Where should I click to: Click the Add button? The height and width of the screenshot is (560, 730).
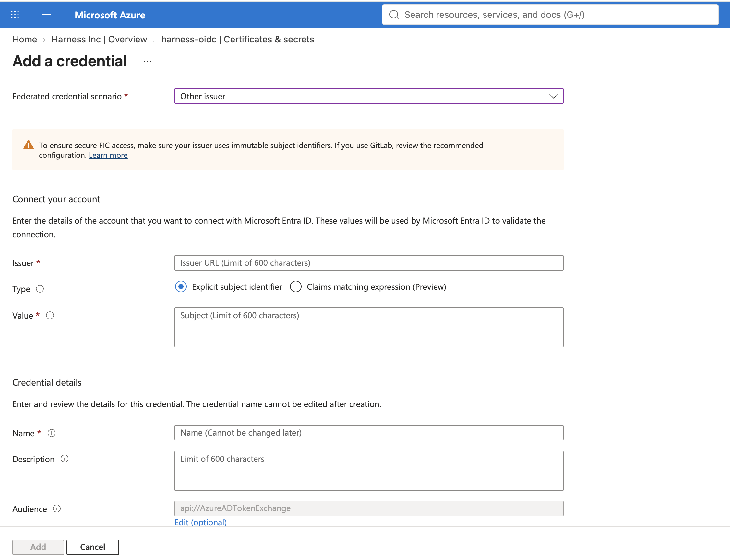tap(38, 547)
